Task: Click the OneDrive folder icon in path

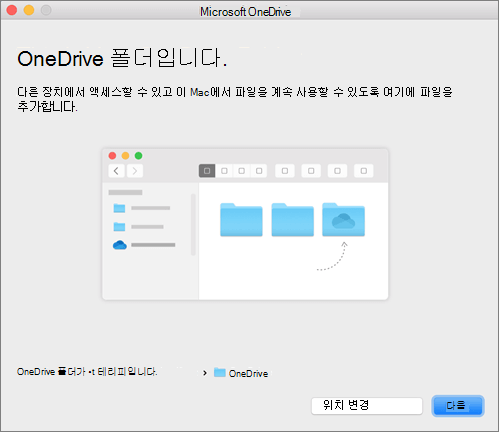Action: [220, 372]
